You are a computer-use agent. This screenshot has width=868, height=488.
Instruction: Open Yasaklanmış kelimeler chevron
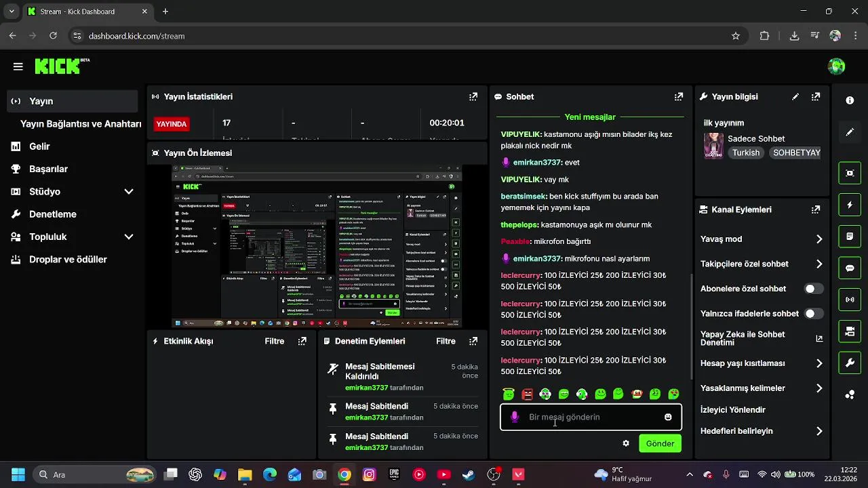point(819,388)
